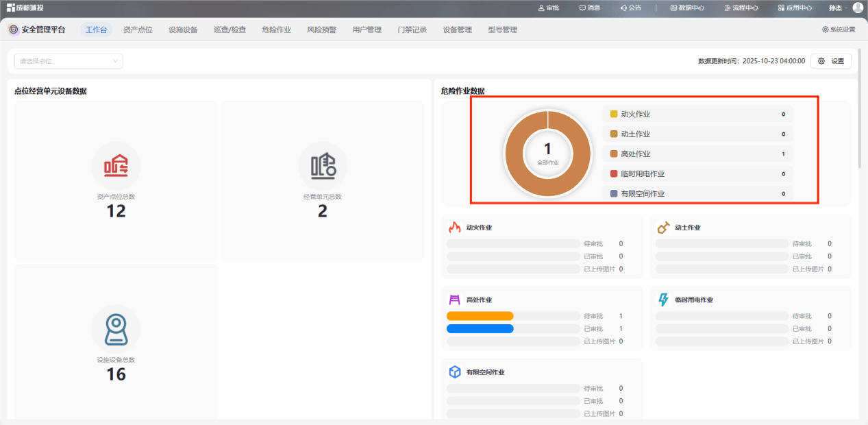Open the 风险预警 tab
Screen dimensions: 868x425
point(321,29)
